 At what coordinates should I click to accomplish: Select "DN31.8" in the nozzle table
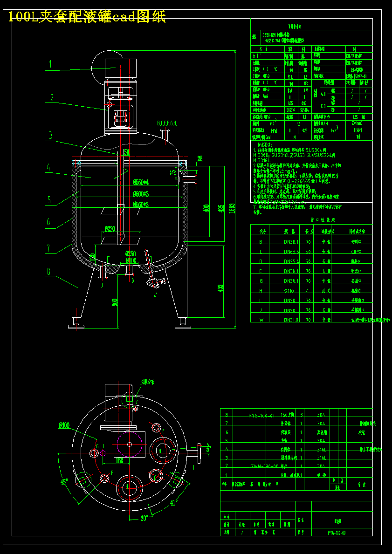pos(291,320)
